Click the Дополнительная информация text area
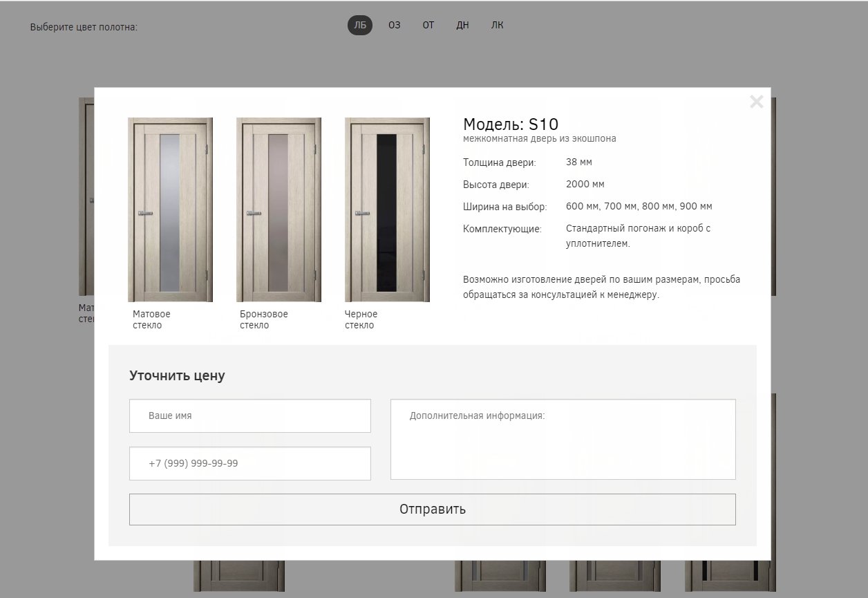 [x=563, y=439]
